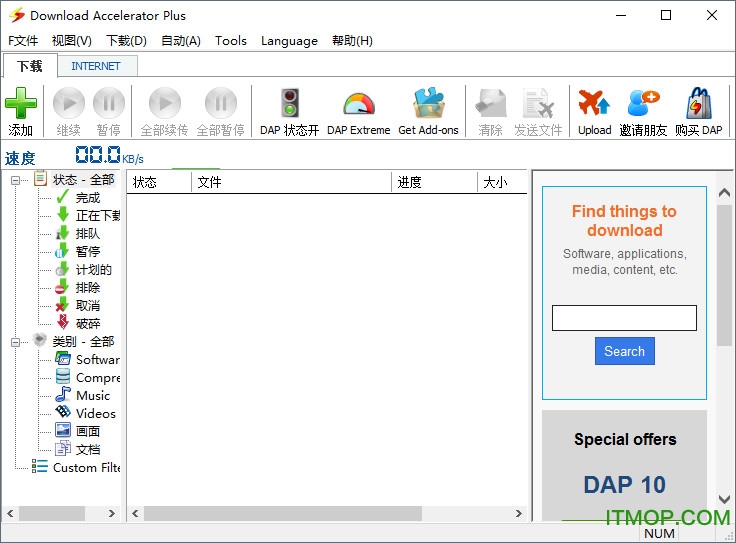This screenshot has width=736, height=543.
Task: Sort list by 进度 column header
Action: point(434,182)
